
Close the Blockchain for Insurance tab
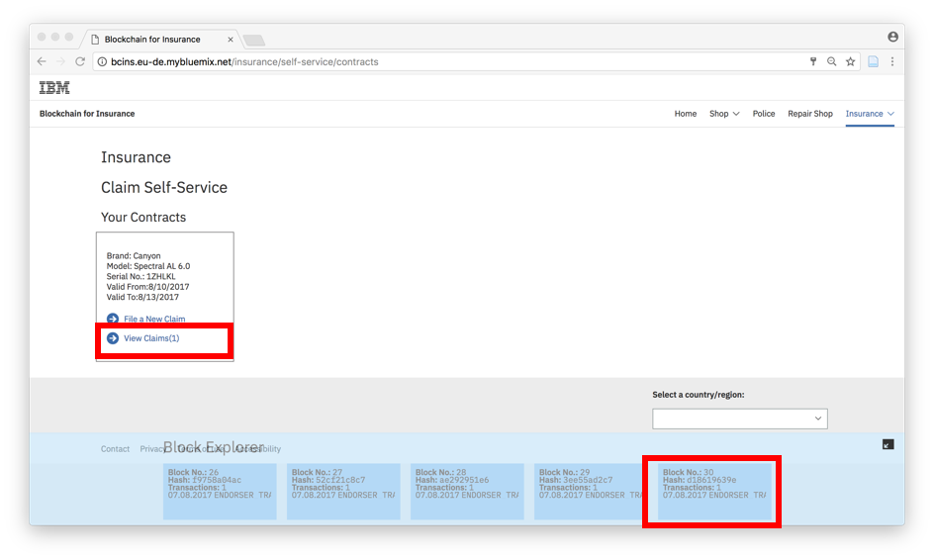pyautogui.click(x=231, y=40)
